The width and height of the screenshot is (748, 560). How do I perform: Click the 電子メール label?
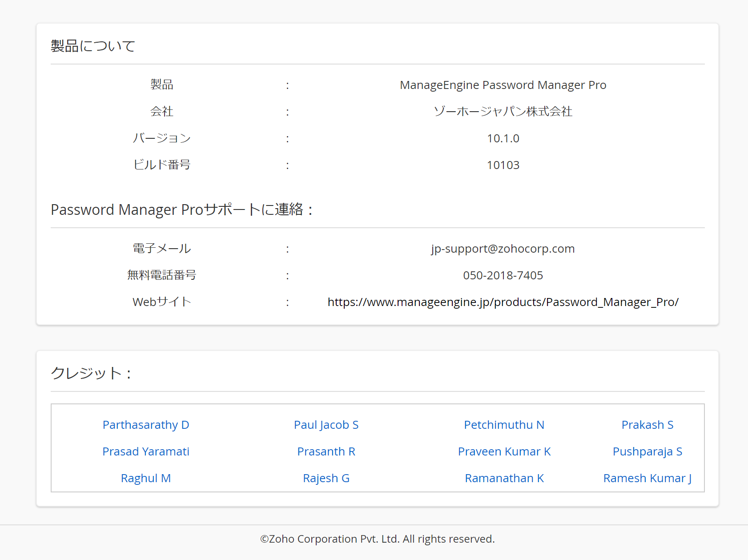coord(162,248)
